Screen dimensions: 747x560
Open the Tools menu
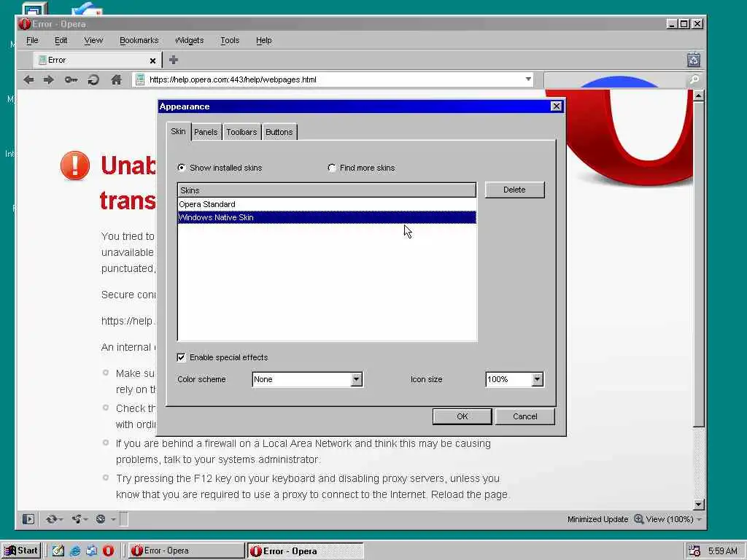(230, 41)
